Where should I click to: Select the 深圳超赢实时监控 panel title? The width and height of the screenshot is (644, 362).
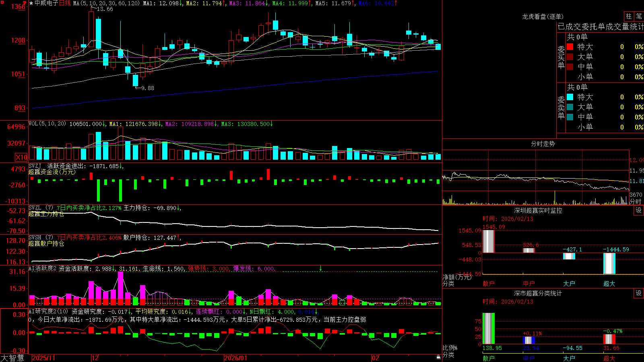(x=538, y=210)
